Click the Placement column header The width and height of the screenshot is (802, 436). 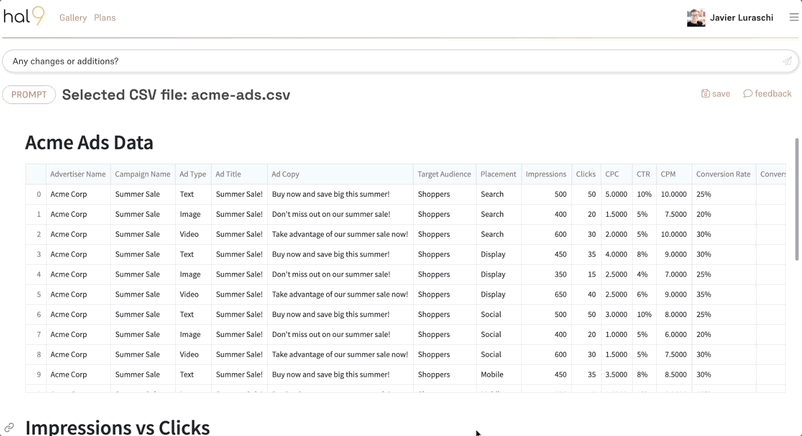tap(498, 174)
